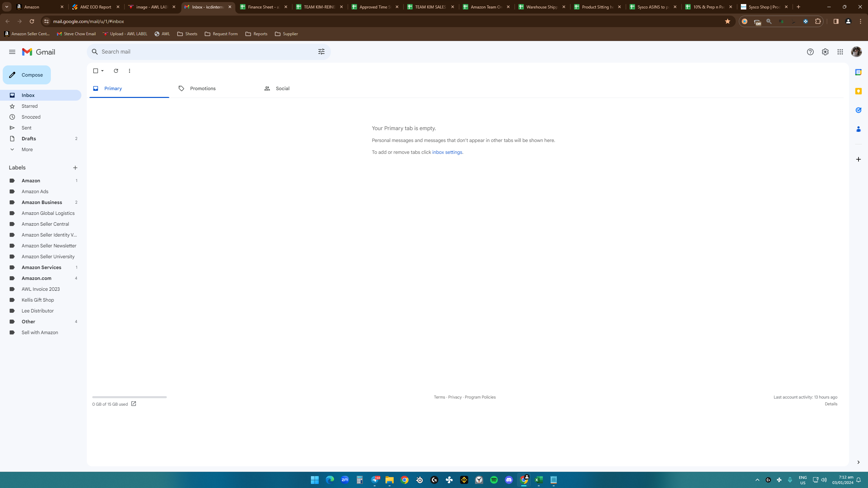This screenshot has width=868, height=488.
Task: Launch Spotify from the taskbar
Action: click(x=494, y=480)
